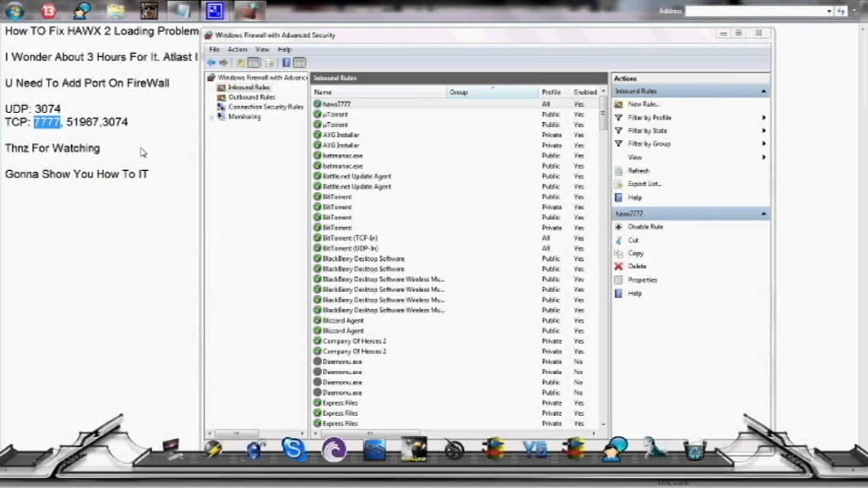Open Properties for the haws7777 rule
Image resolution: width=868 pixels, height=488 pixels.
point(642,280)
